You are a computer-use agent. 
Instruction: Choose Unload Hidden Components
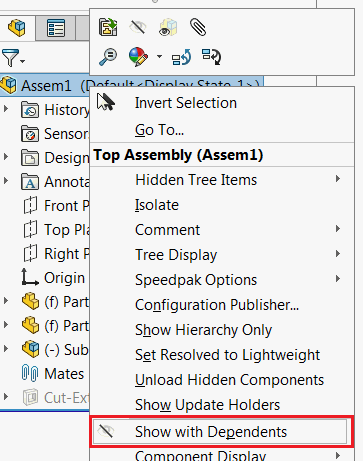point(222,380)
